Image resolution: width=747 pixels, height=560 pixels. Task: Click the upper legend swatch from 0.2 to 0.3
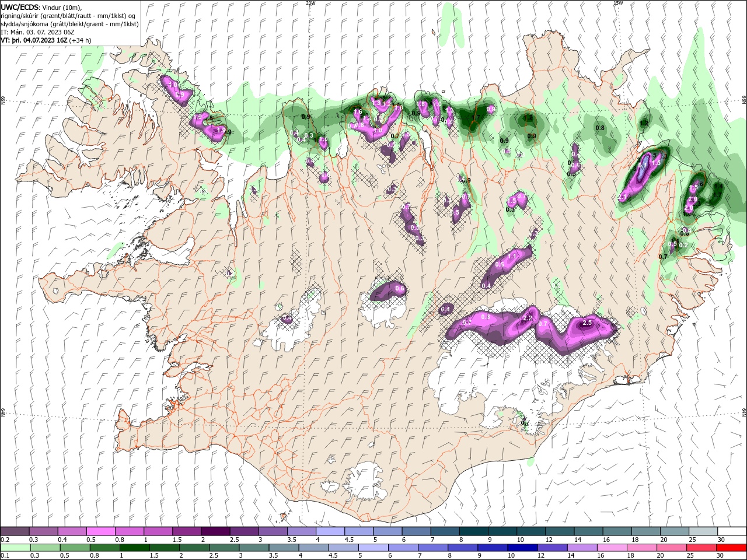click(15, 531)
